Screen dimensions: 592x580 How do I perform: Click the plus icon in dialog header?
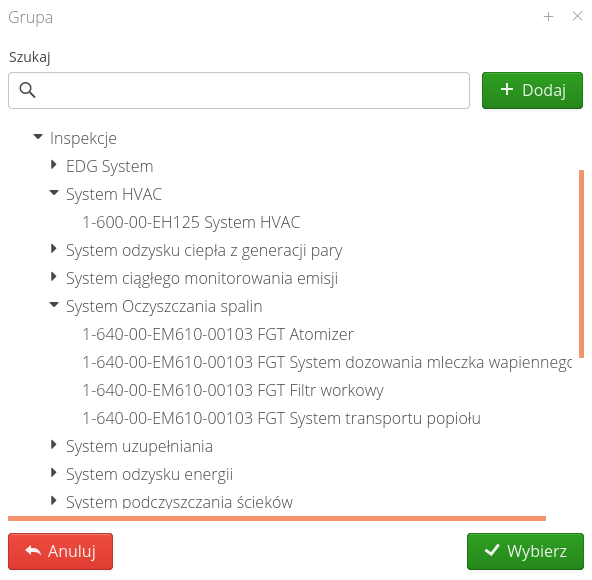(548, 16)
